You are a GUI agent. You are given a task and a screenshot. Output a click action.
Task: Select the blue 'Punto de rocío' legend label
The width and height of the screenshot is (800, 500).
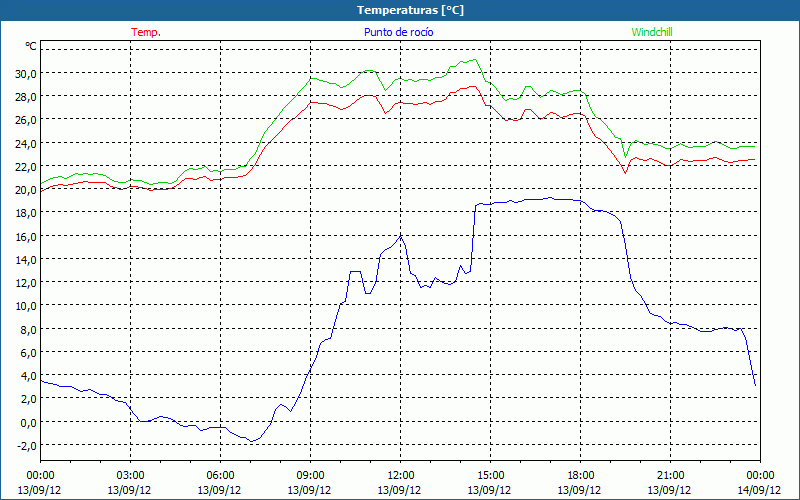(398, 32)
